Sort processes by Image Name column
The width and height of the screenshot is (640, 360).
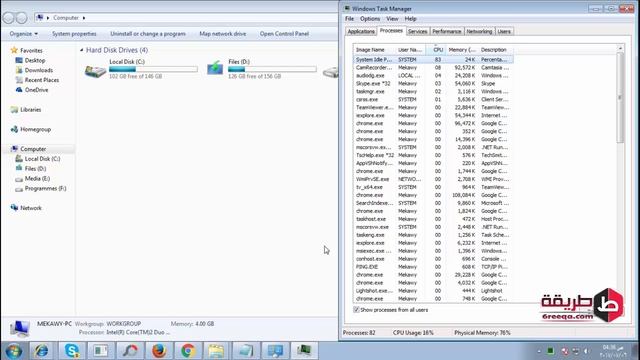pyautogui.click(x=374, y=50)
